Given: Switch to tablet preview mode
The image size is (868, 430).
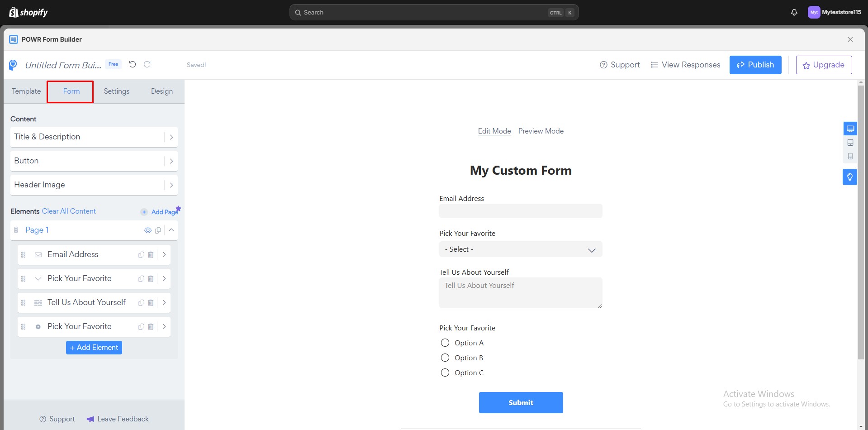Looking at the screenshot, I should tap(850, 143).
